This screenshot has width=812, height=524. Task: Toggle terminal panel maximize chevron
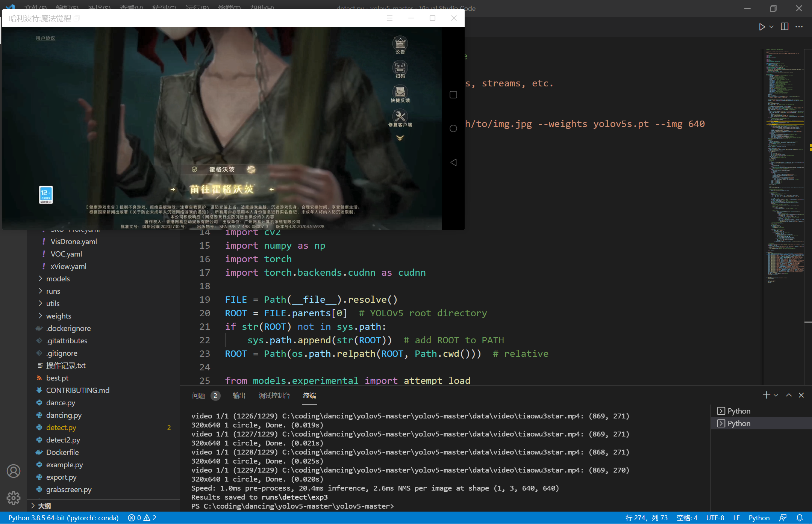[789, 395]
